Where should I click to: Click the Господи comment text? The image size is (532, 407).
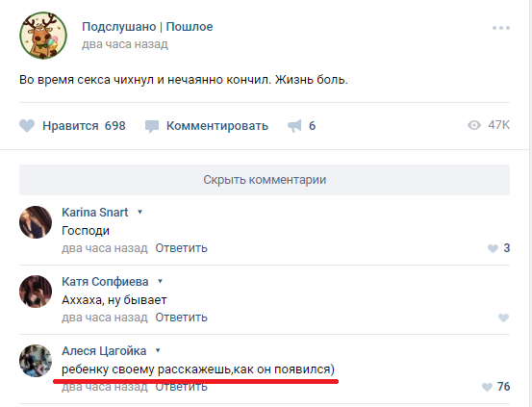(x=86, y=231)
